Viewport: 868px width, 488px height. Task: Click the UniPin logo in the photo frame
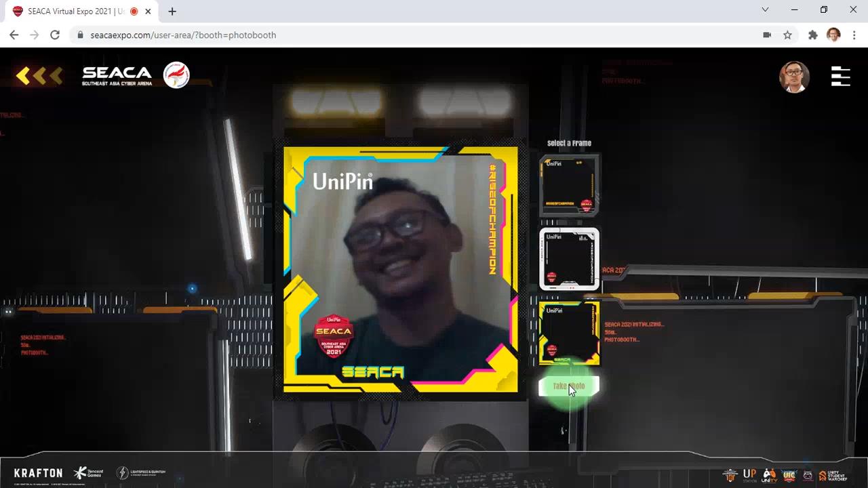click(342, 182)
